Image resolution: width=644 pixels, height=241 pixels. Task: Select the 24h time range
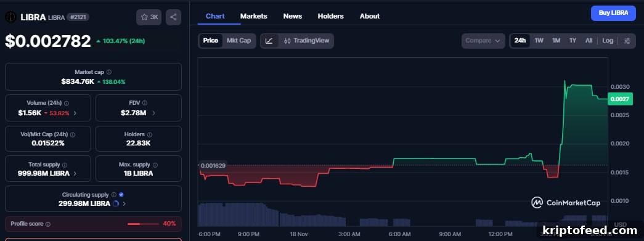click(x=520, y=41)
